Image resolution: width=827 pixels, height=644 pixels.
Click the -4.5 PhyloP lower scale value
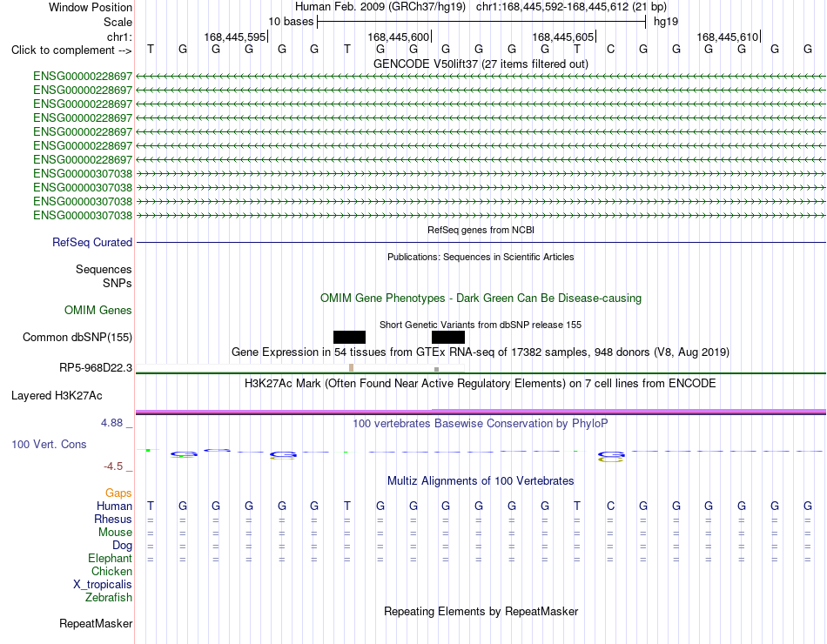coord(113,466)
